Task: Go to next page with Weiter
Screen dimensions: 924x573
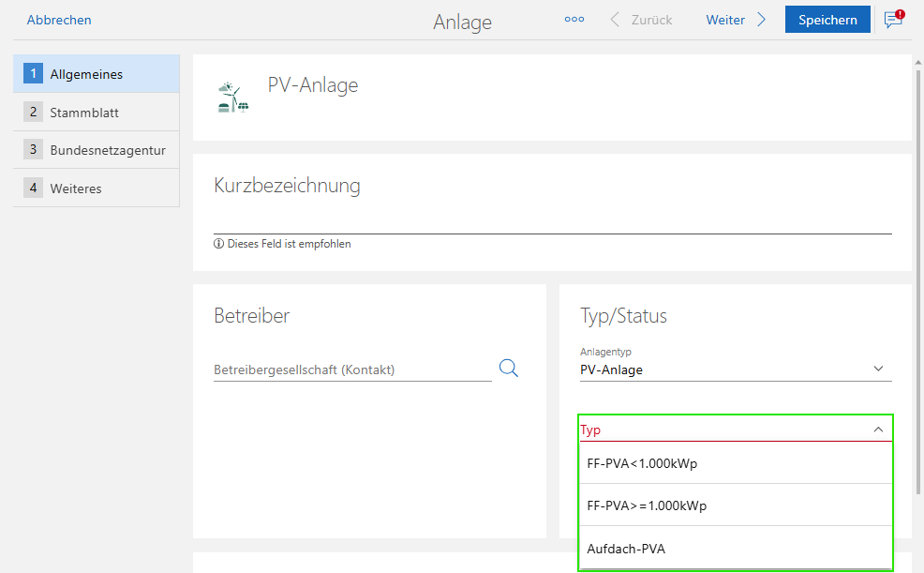Action: (x=736, y=20)
